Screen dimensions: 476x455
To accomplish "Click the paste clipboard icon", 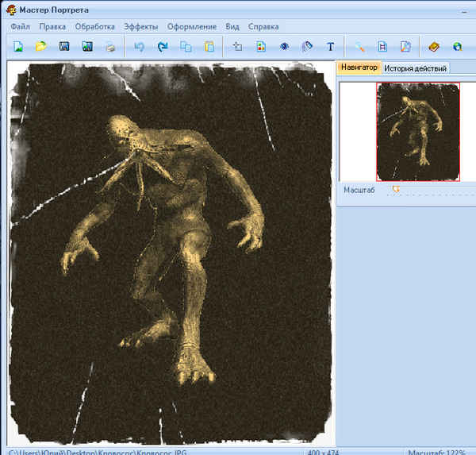I will [209, 47].
